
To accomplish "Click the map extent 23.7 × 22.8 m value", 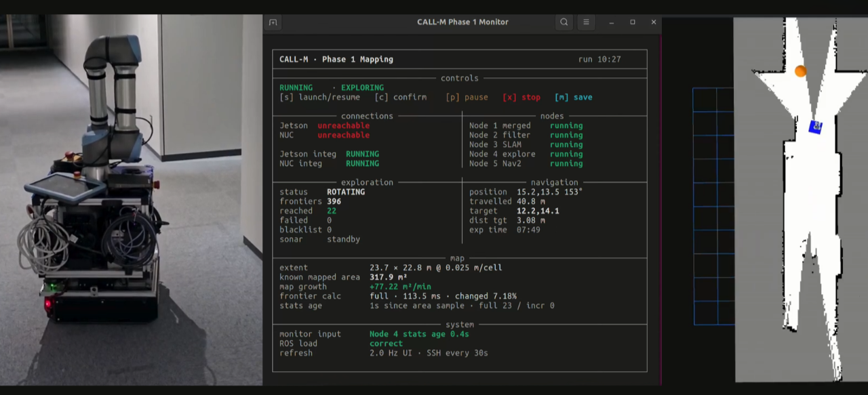I will click(x=436, y=268).
